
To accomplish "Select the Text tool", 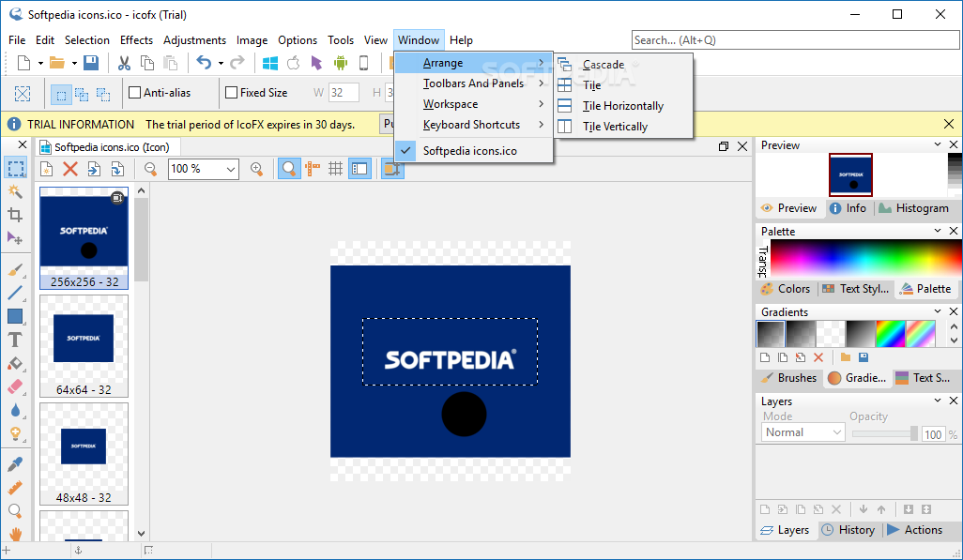I will [x=15, y=340].
